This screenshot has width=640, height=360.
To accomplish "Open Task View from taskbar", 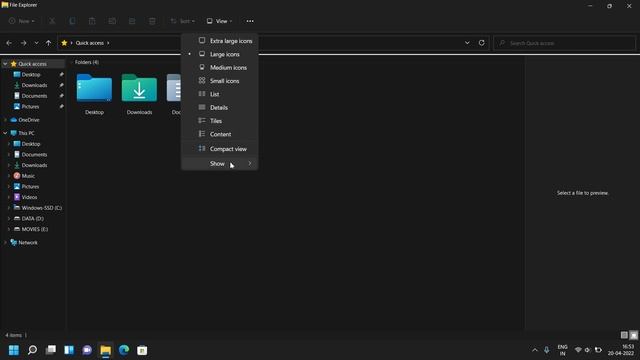I will [x=51, y=350].
